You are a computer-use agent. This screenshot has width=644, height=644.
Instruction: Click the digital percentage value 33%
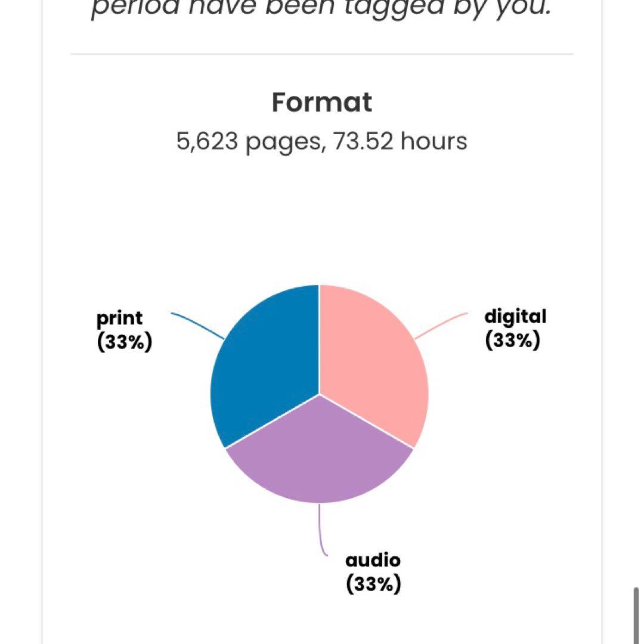click(512, 340)
